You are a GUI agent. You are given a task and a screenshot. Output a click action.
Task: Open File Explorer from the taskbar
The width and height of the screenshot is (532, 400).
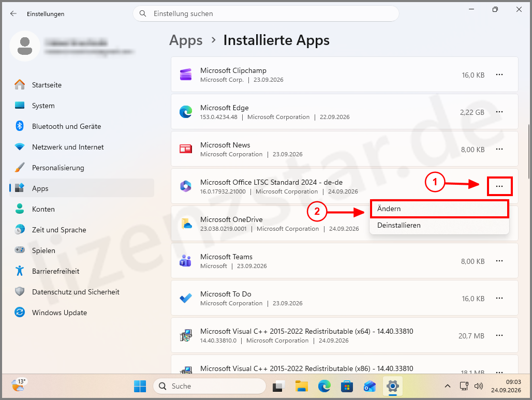301,386
